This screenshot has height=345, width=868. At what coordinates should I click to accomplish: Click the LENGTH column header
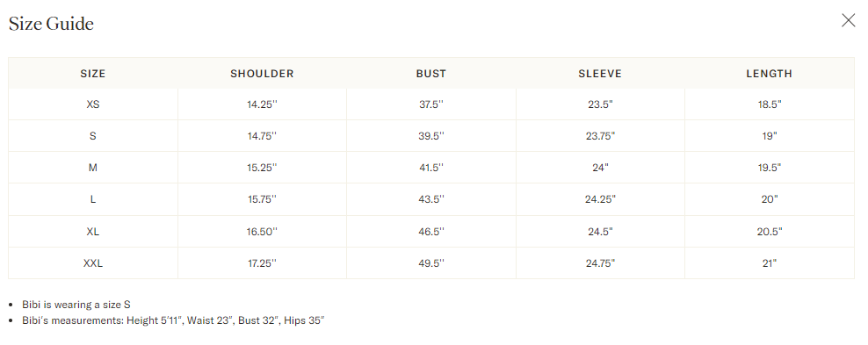tap(769, 74)
